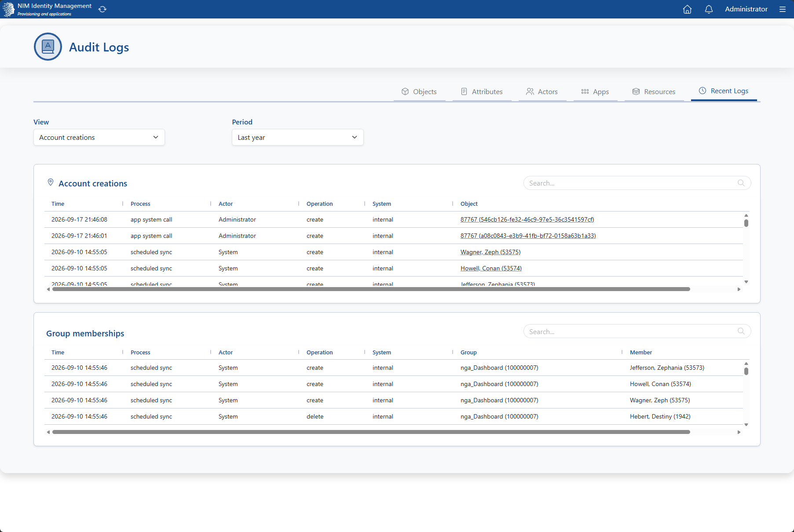Open the View dropdown showing Account creations
The width and height of the screenshot is (794, 532).
[99, 137]
